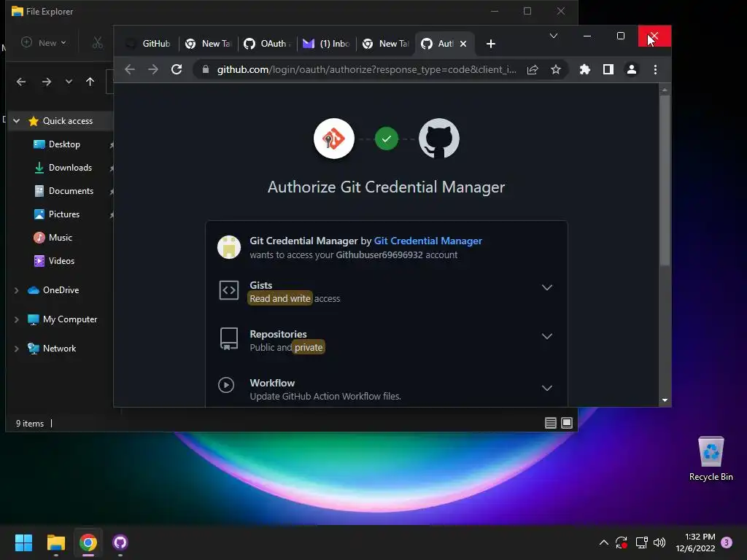The height and width of the screenshot is (560, 747).
Task: Select Network in navigation pane
Action: pyautogui.click(x=59, y=349)
